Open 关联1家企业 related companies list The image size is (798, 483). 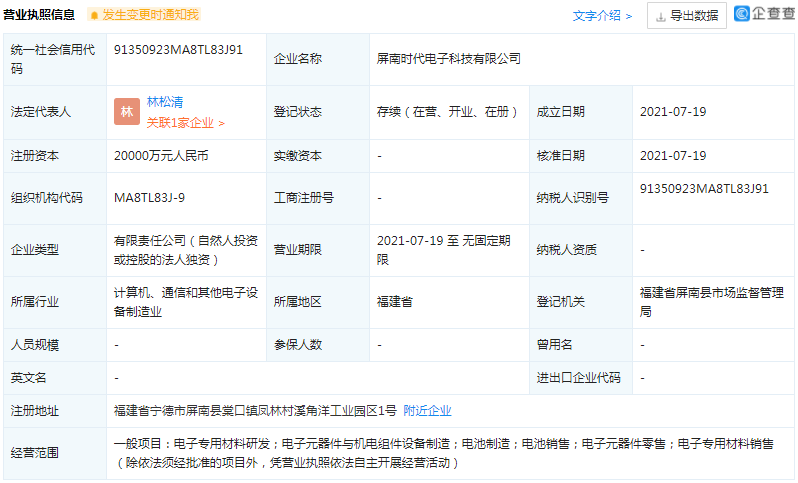click(186, 123)
